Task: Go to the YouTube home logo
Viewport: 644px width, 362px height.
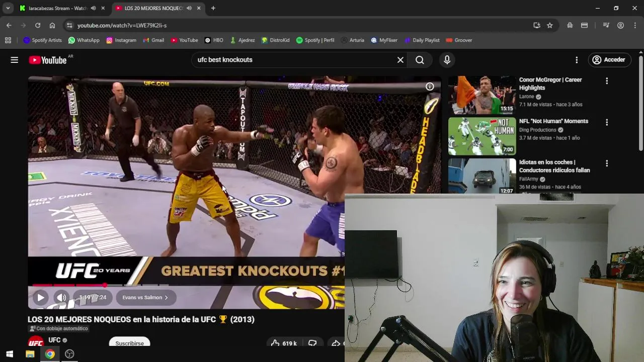Action: pos(48,60)
